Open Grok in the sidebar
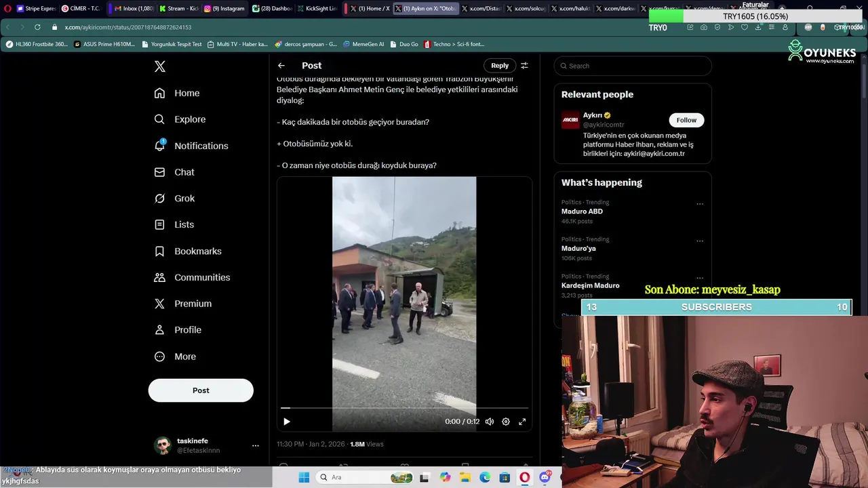The image size is (868, 488). (174, 199)
